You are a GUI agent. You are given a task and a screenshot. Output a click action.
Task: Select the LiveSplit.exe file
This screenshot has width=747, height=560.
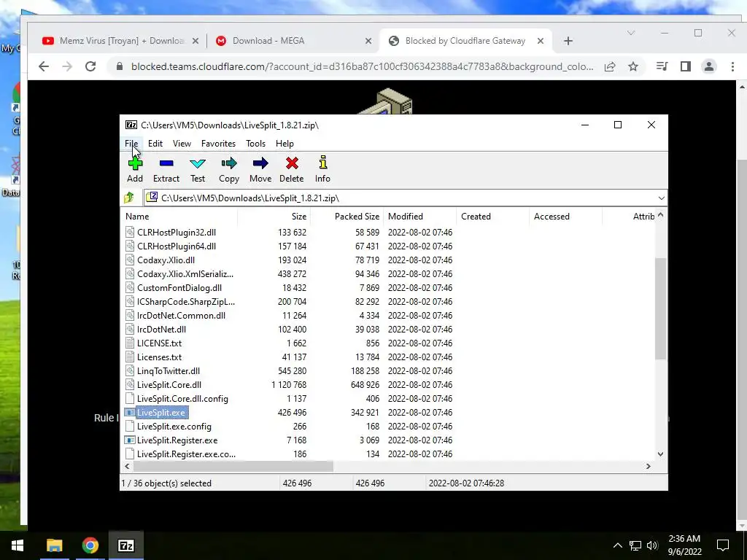161,413
